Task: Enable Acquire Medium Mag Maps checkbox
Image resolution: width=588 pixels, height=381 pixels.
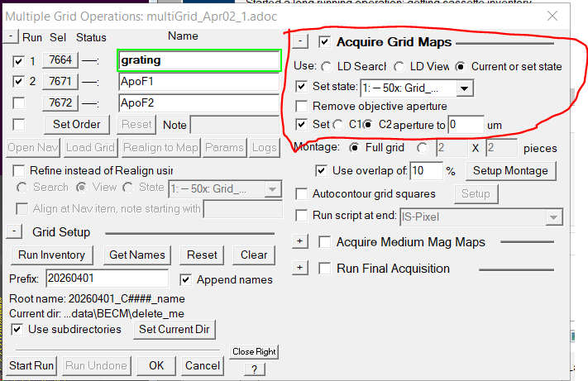Action: point(325,242)
